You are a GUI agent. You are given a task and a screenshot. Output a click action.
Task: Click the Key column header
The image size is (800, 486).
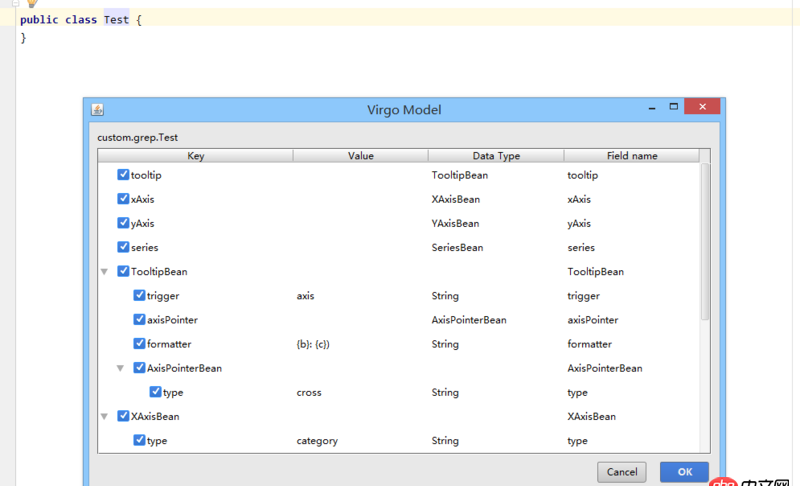195,156
